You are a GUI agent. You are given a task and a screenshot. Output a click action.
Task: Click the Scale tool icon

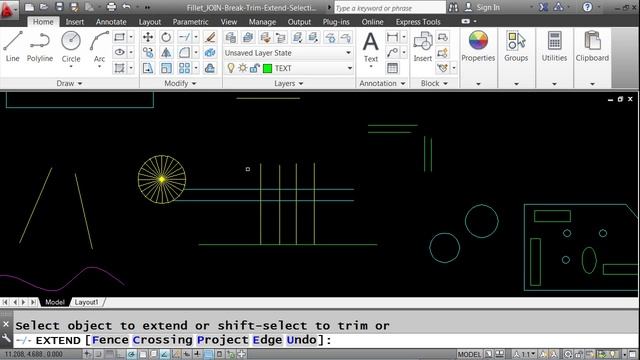166,68
